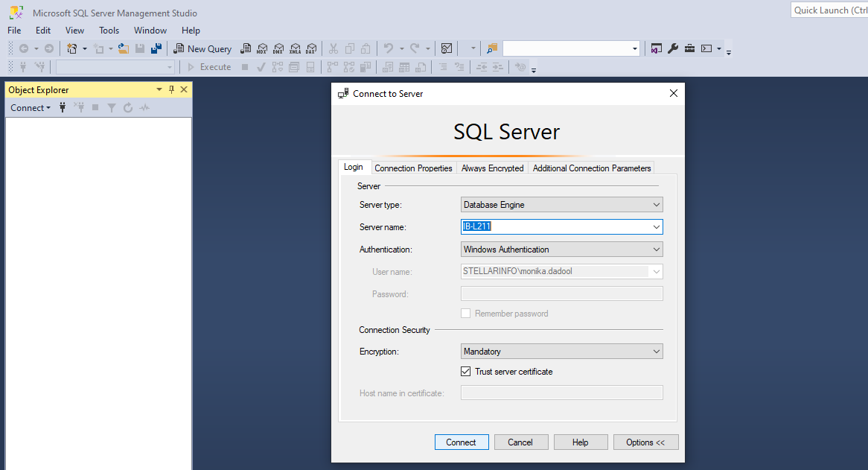Screen dimensions: 868x470
Task: Click the Execute button in toolbar
Action: tap(209, 67)
